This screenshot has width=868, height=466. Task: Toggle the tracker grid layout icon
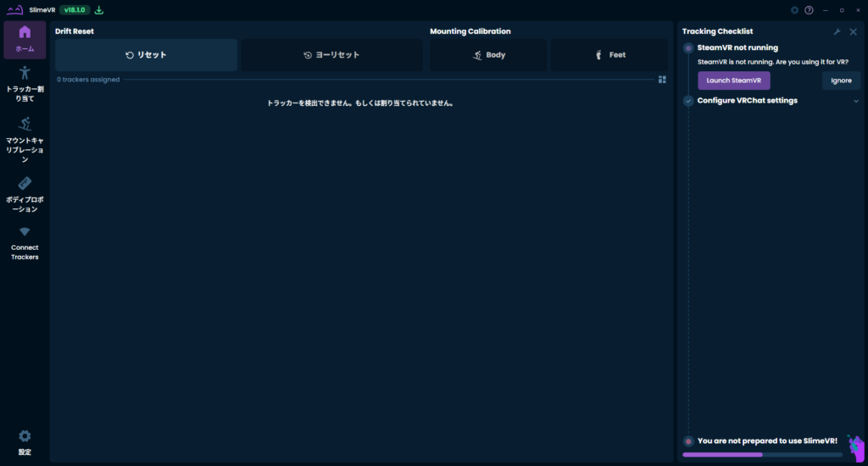pyautogui.click(x=662, y=80)
